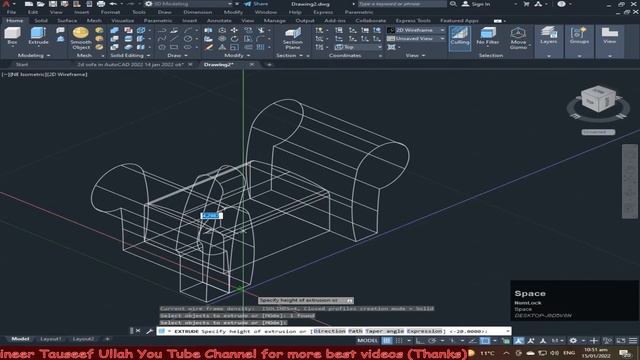
Task: Toggle grid display in status bar
Action: pyautogui.click(x=387, y=340)
